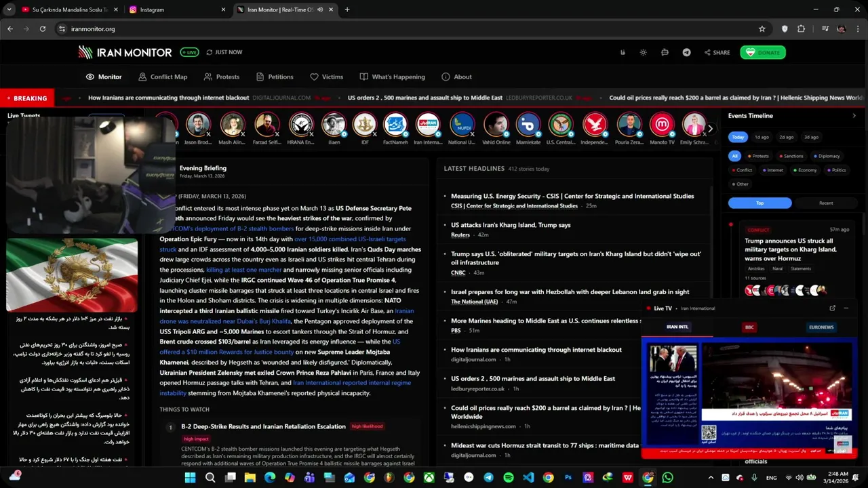Toggle the LIVE status badge
The width and height of the screenshot is (868, 488).
189,52
